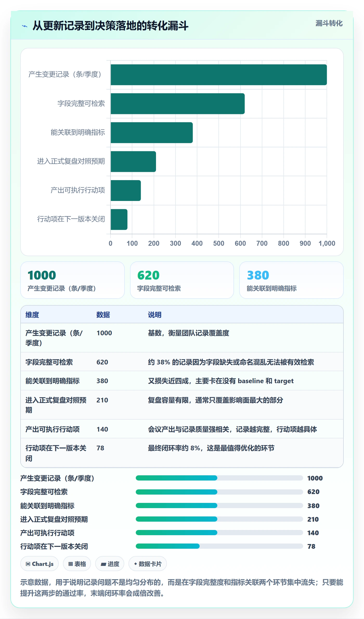This screenshot has width=364, height=619.
Task: Click table row name 字段完整可检索
Action: [49, 362]
